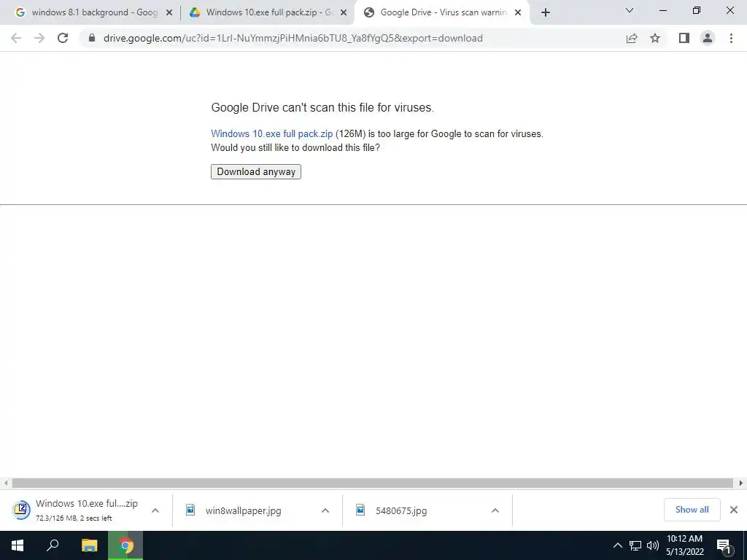Open the 'Windows 10.exe full pack.zip' link

[x=271, y=134]
